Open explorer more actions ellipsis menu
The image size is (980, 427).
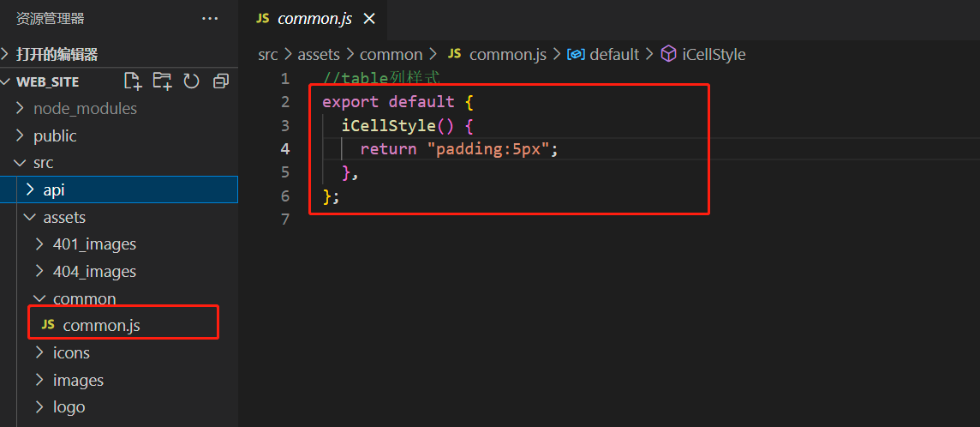click(x=210, y=18)
